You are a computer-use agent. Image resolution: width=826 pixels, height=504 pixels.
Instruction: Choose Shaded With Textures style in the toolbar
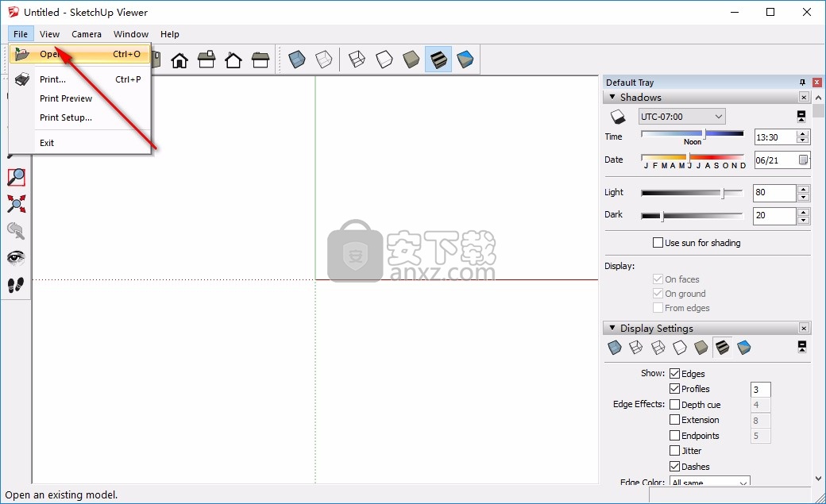pyautogui.click(x=438, y=59)
